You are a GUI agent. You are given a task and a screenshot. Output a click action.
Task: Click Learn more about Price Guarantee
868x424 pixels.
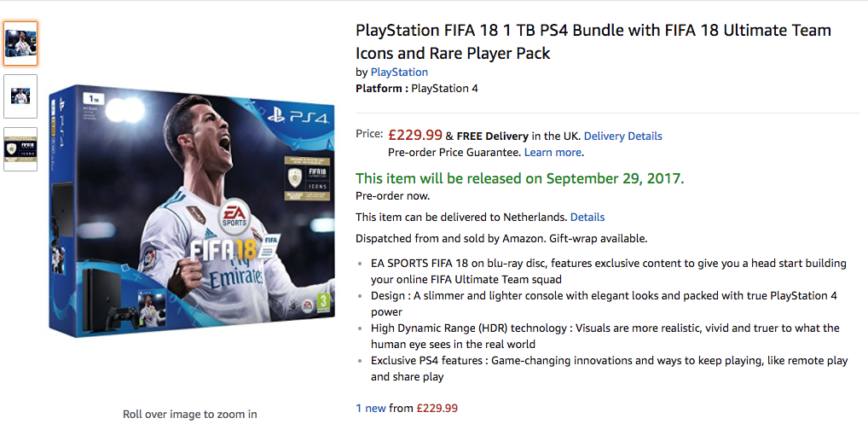click(553, 152)
